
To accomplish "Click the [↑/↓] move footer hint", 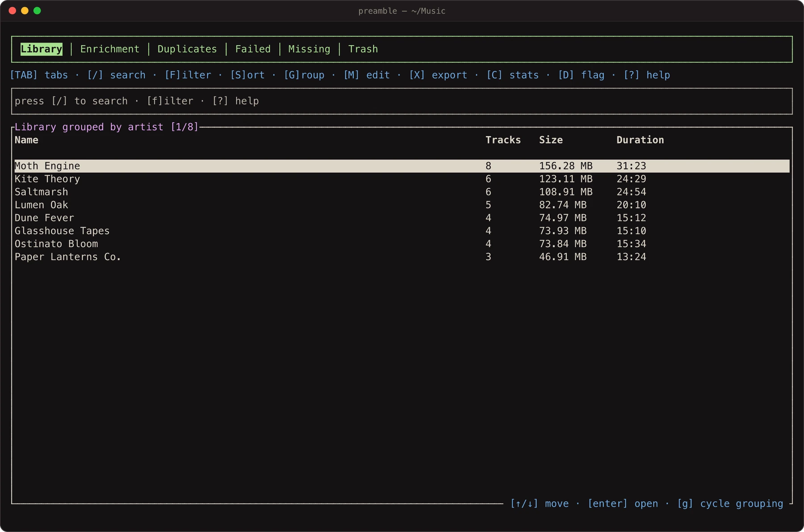I will point(540,504).
